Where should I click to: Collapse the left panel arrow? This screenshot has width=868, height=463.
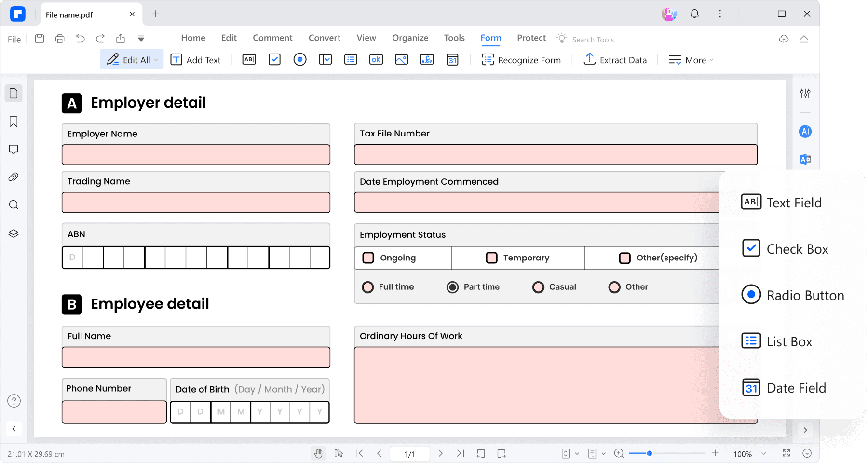14,429
